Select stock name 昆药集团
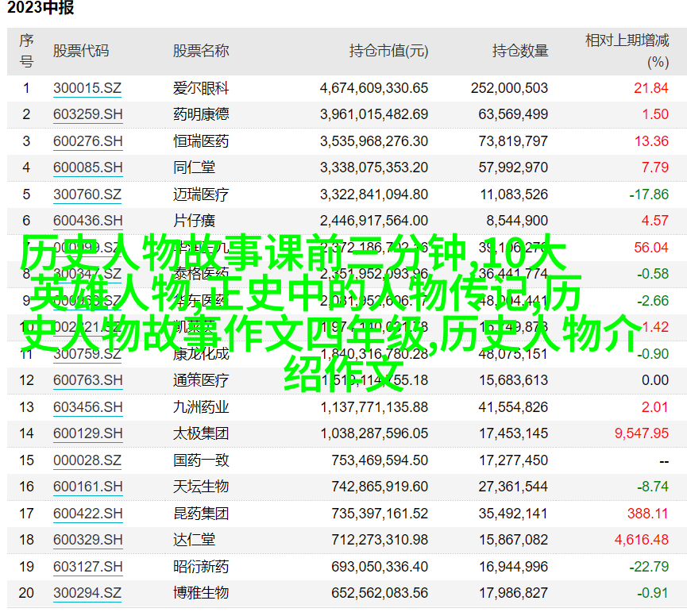Viewport: 687px width, 616px height. (x=201, y=514)
